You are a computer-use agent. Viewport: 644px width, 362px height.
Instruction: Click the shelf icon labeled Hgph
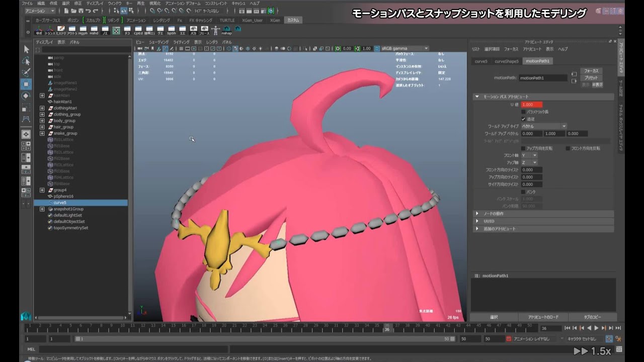click(83, 30)
